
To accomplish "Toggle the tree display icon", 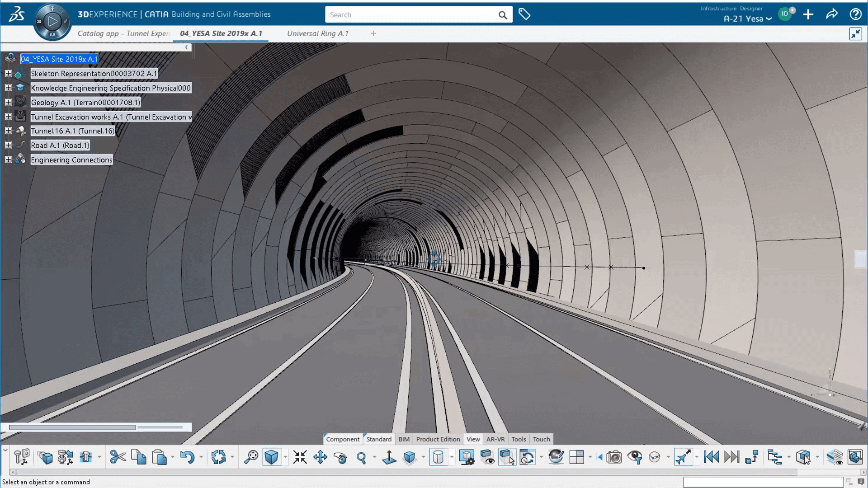I will click(x=775, y=457).
